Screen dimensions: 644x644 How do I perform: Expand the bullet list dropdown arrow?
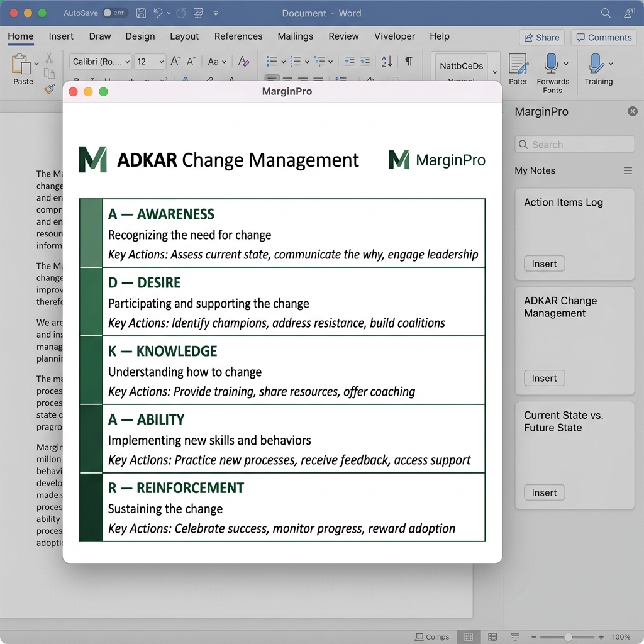(284, 62)
